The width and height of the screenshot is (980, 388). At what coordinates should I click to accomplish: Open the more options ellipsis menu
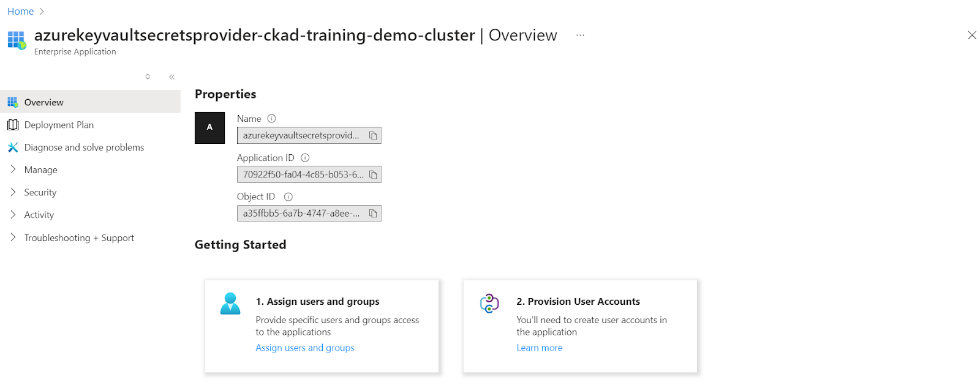point(580,35)
